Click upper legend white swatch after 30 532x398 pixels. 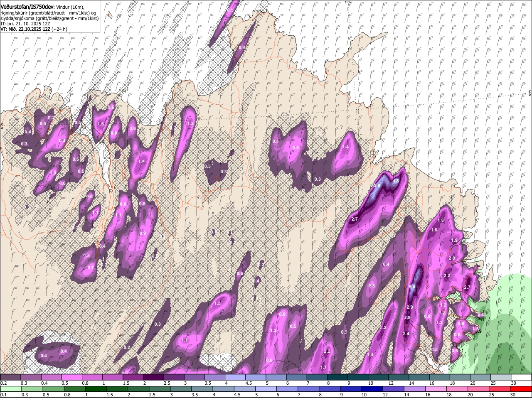click(521, 377)
